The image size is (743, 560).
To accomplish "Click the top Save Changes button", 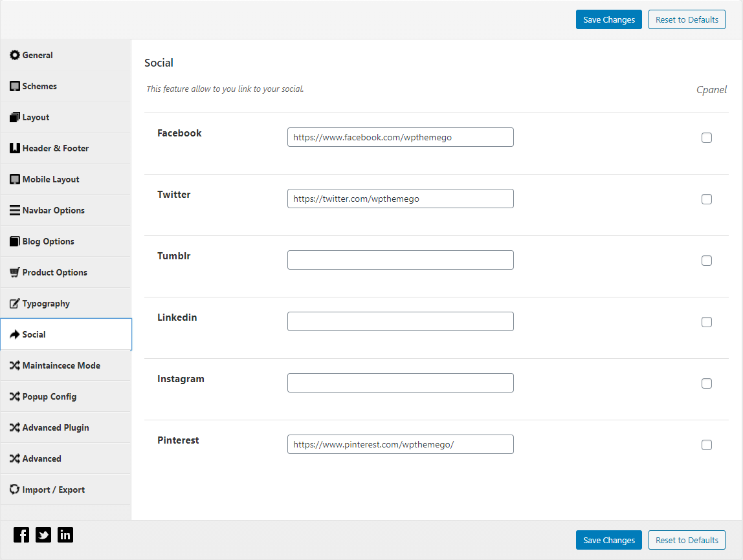I will point(609,19).
